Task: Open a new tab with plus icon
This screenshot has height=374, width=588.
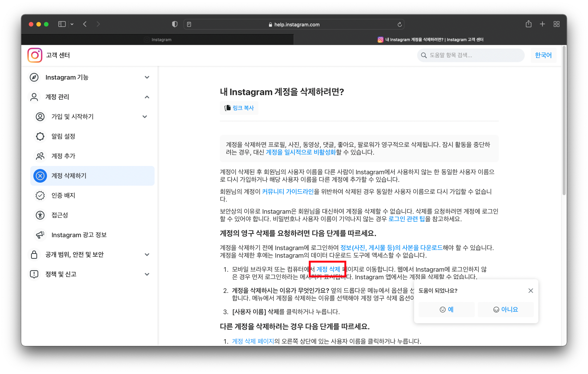Action: 543,24
